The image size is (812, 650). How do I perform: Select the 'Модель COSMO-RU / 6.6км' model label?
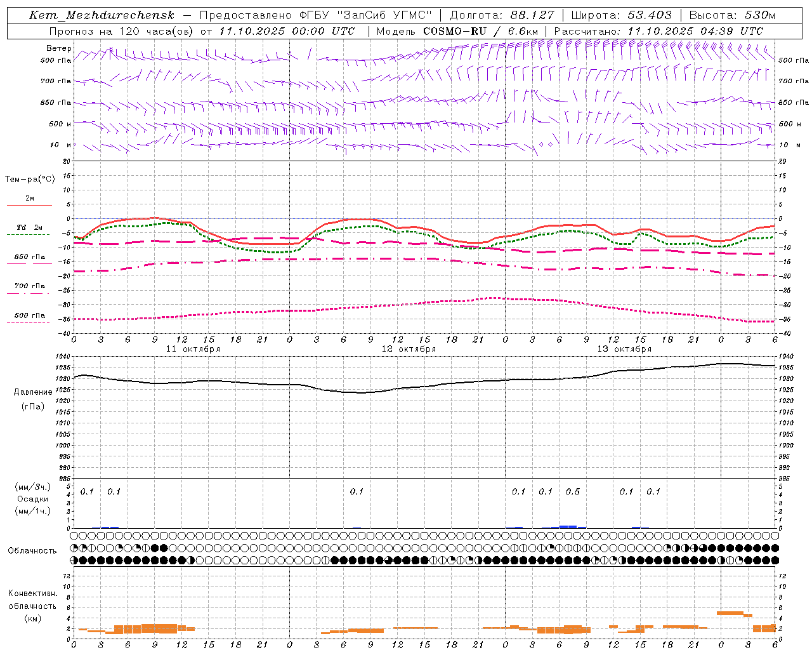pos(458,31)
